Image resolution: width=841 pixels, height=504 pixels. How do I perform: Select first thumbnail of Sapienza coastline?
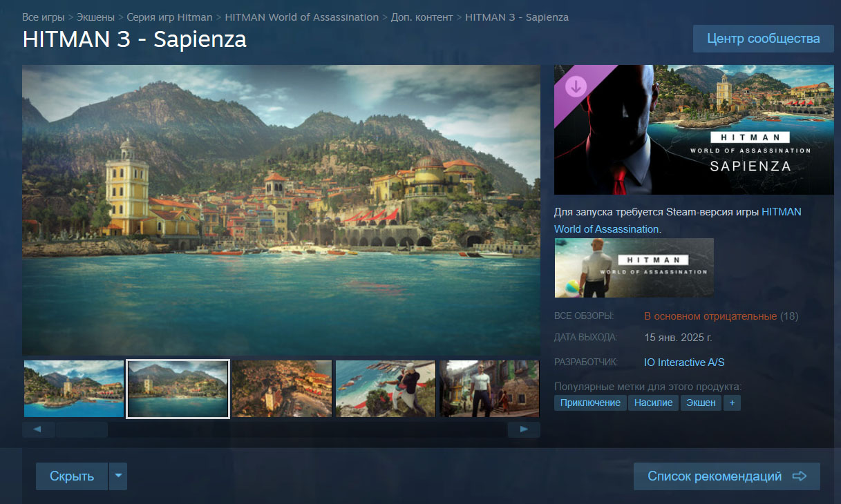[x=74, y=389]
